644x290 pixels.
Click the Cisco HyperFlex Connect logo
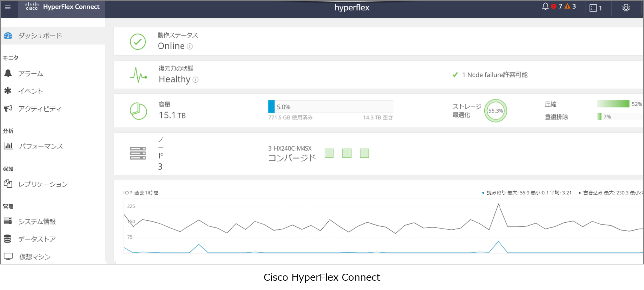pos(62,7)
